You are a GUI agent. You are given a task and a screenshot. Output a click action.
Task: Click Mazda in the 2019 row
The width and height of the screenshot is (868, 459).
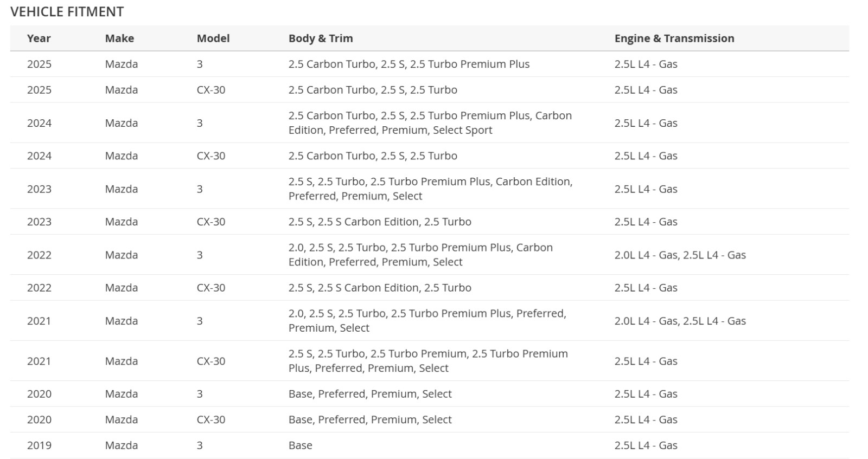122,445
